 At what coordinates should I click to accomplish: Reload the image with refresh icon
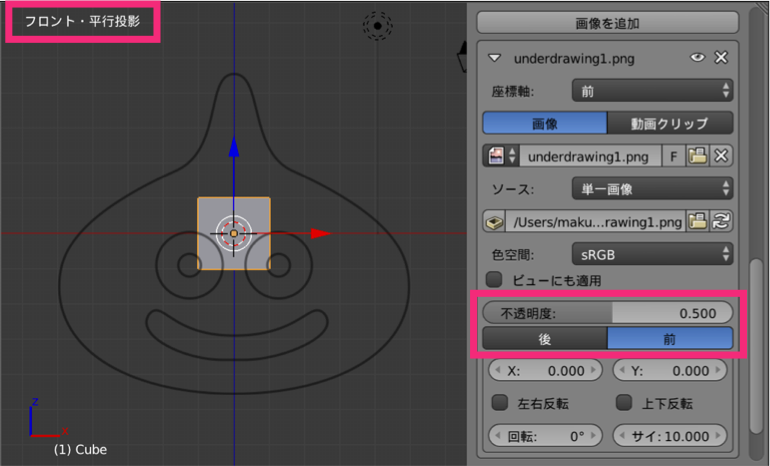pyautogui.click(x=721, y=220)
